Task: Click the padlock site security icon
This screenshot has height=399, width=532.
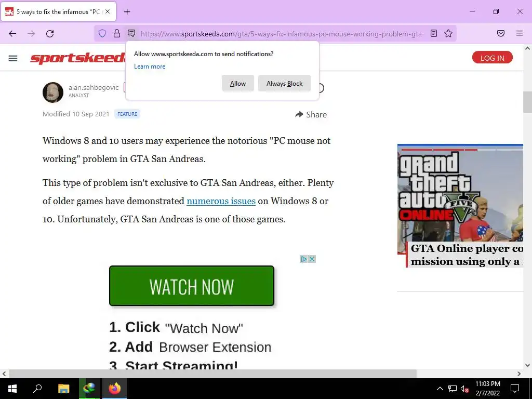Action: (x=117, y=33)
